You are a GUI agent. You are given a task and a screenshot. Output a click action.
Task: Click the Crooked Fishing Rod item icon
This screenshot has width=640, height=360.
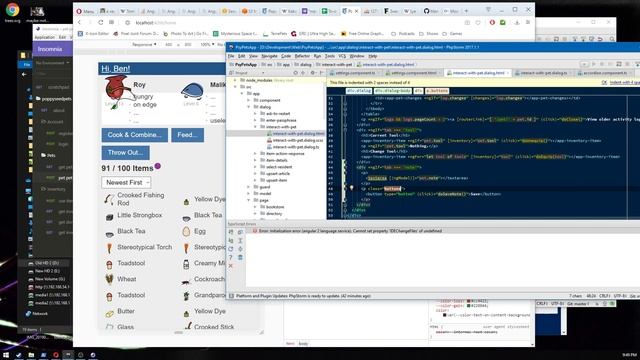[x=109, y=199]
